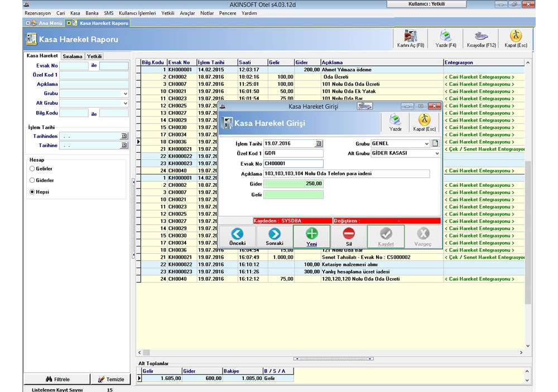
Task: Save the entry with Kaydet
Action: click(x=386, y=236)
